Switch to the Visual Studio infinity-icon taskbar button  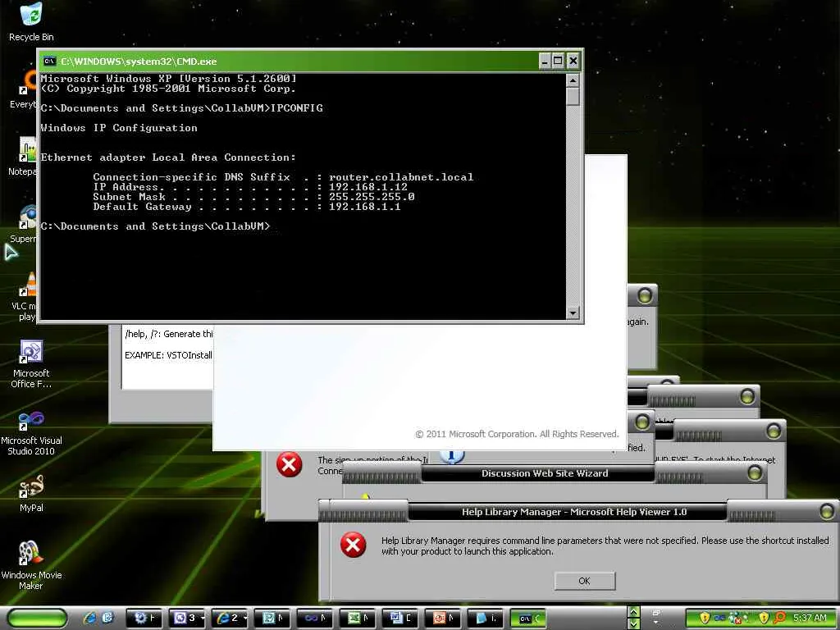[x=315, y=619]
